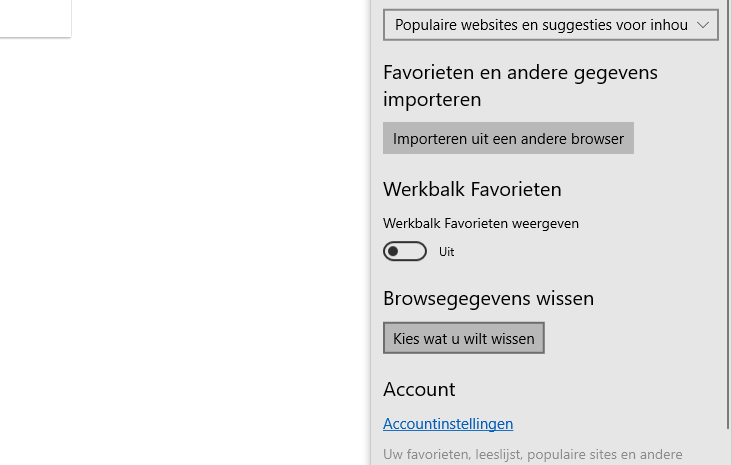The image size is (732, 465).
Task: Open the 'Populaire websites en suggesties' dropdown
Action: 550,25
